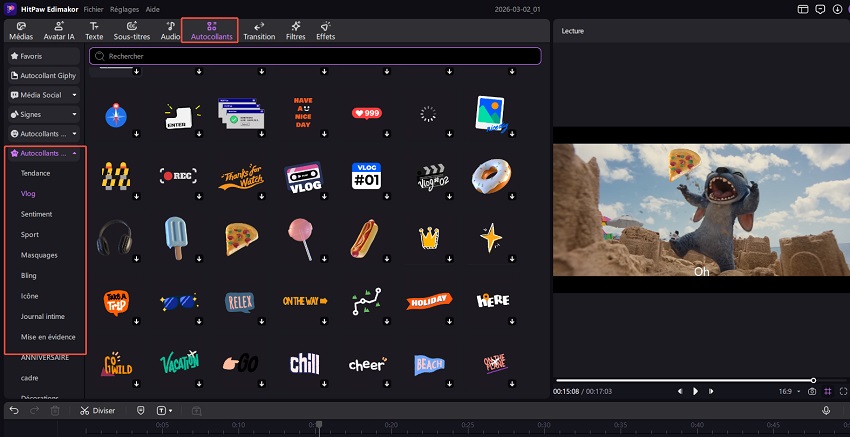Viewport: 850px width, 437px height.
Task: Click download arrow on the sunglasses sticker
Action: pyautogui.click(x=199, y=322)
